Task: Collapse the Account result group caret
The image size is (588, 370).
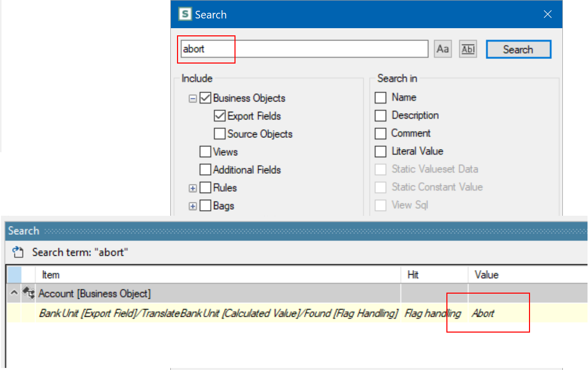Action: [x=14, y=293]
